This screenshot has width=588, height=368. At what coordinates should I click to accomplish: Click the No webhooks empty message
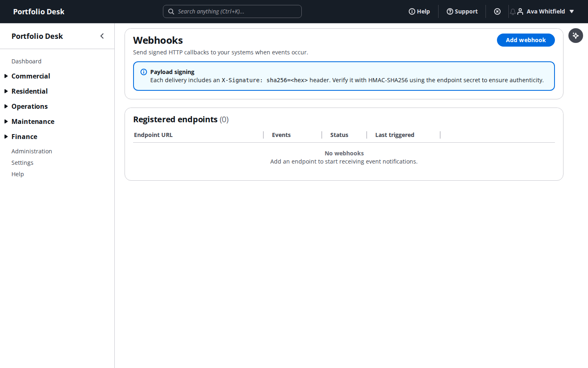(344, 153)
